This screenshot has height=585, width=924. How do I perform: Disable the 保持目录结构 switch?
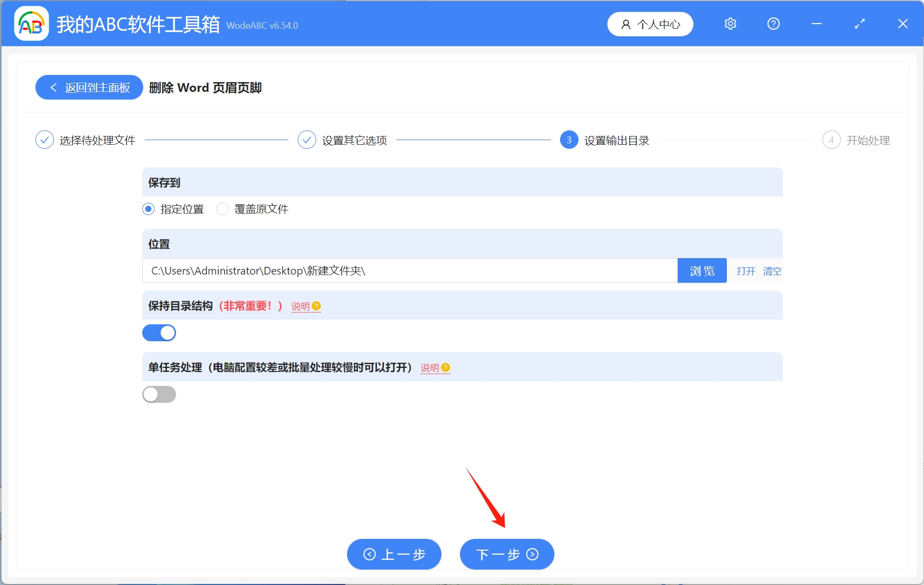coord(159,333)
